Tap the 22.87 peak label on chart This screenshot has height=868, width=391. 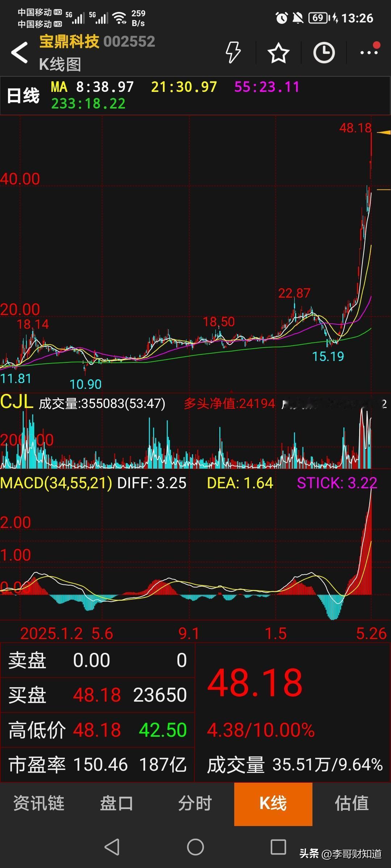tap(294, 293)
